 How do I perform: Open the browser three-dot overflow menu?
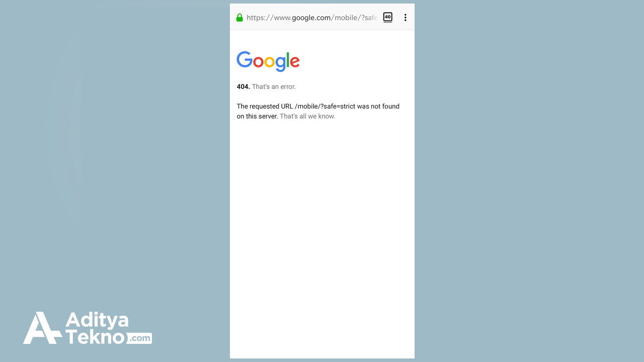point(405,18)
